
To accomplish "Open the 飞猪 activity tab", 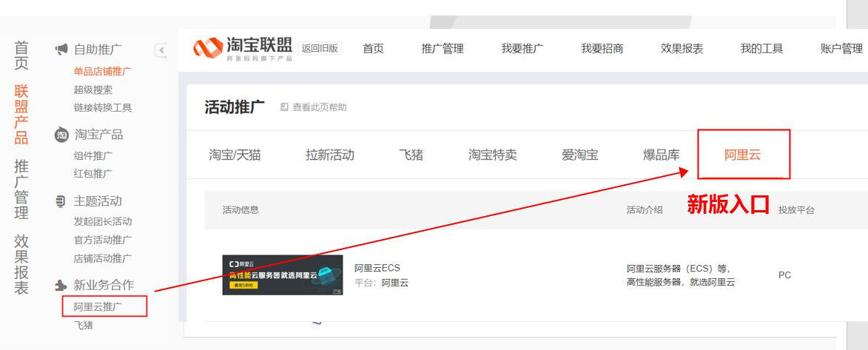I will (411, 155).
